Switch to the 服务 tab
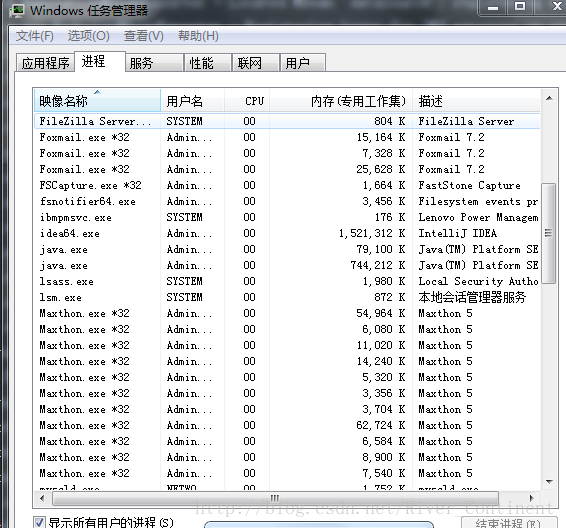 154,63
